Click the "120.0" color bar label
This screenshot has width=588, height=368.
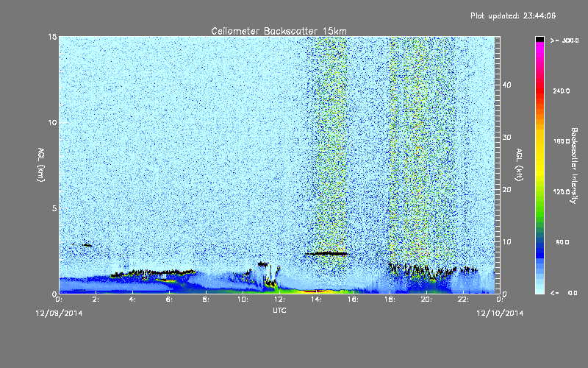562,192
